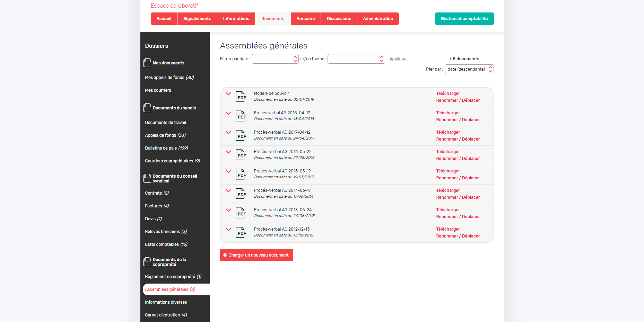Screen dimensions: 644x322
Task: Click PDF icon of Procès-verbal AG 2012-12-13
Action: 241,232
